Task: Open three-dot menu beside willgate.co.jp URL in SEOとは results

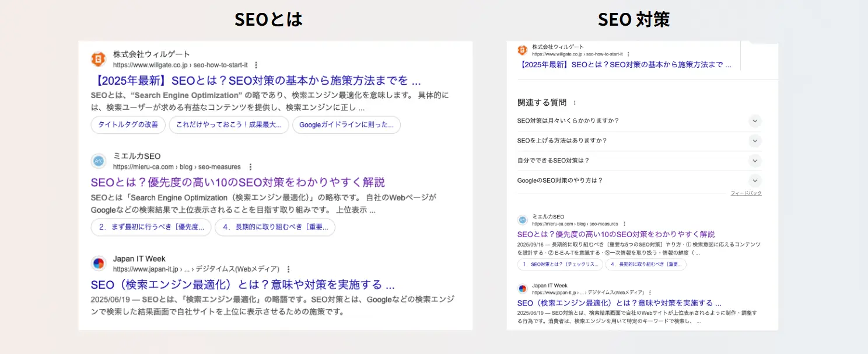Action: pyautogui.click(x=256, y=65)
